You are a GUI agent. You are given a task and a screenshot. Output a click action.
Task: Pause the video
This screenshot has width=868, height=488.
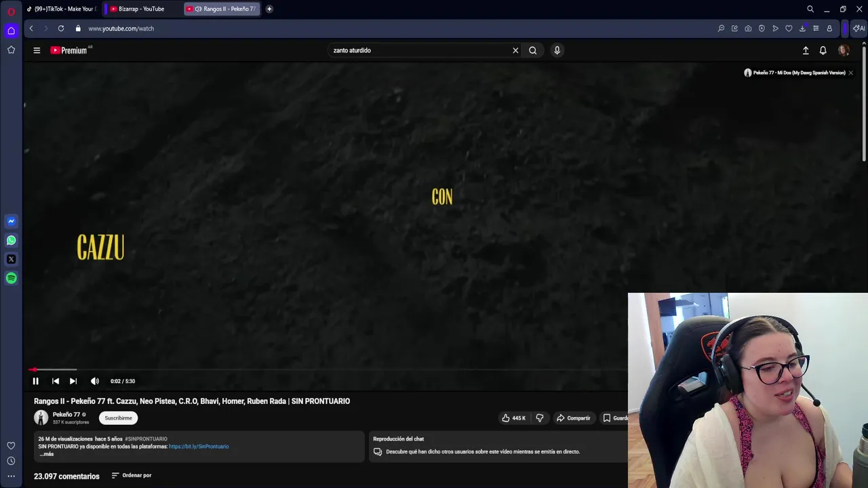click(36, 381)
